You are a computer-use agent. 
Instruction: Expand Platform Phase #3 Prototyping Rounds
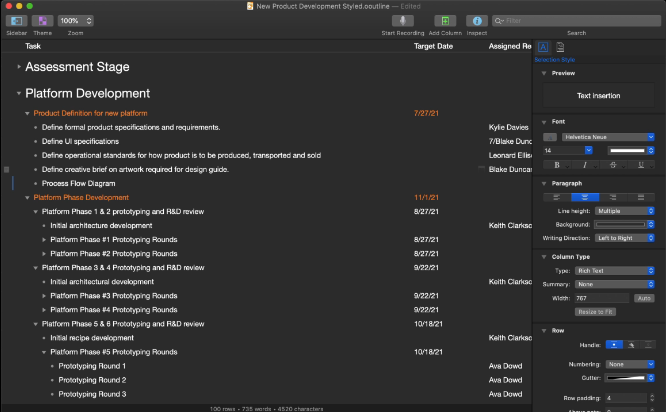44,296
